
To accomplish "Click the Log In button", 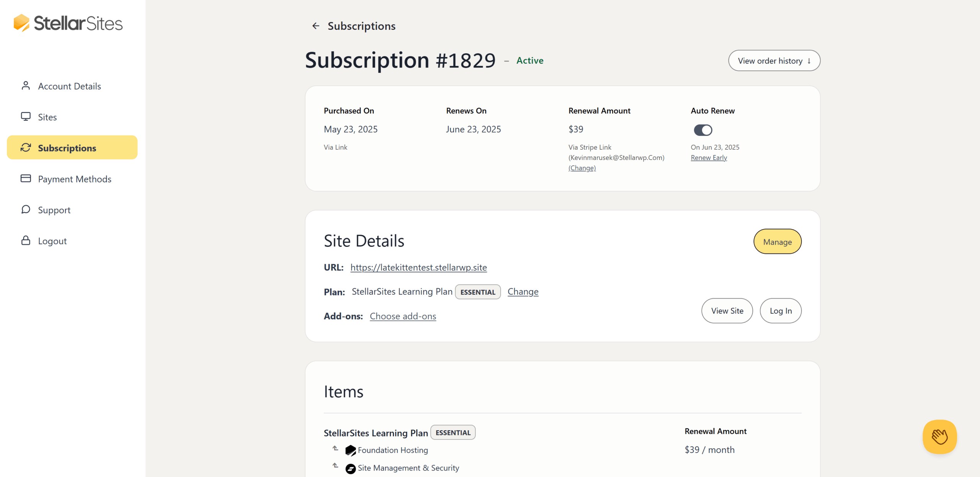I will (x=781, y=311).
